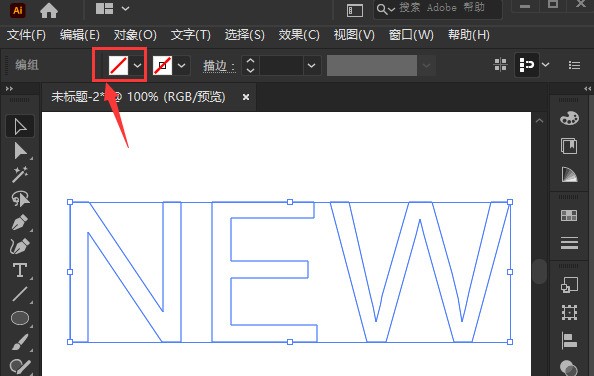Select the Magic Wand tool
Viewport: 594px width, 376px height.
[20, 175]
